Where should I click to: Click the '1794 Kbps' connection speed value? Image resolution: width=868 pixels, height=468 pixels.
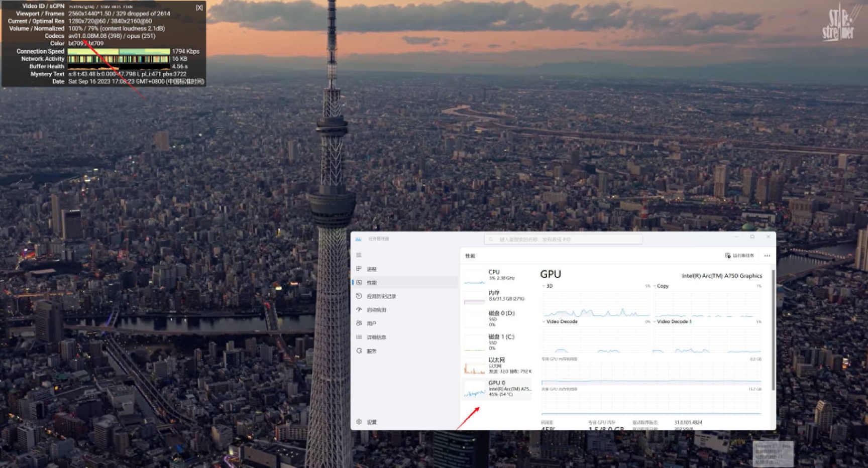[186, 51]
